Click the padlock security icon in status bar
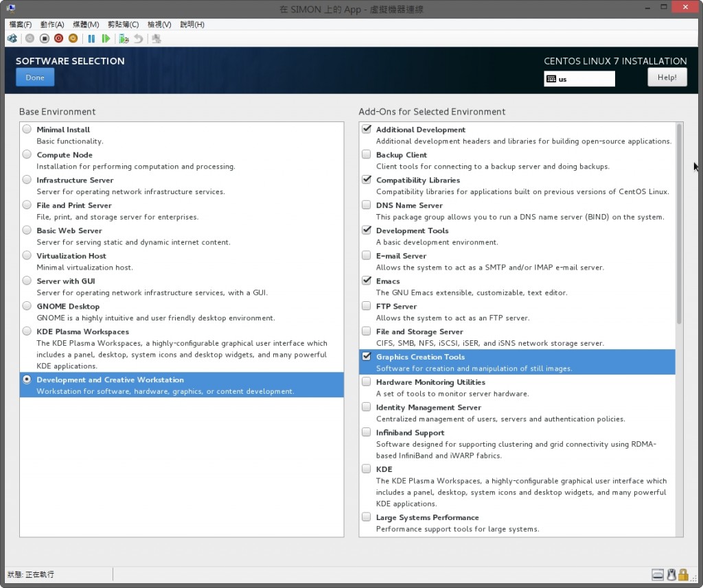The width and height of the screenshot is (703, 588). [x=683, y=574]
